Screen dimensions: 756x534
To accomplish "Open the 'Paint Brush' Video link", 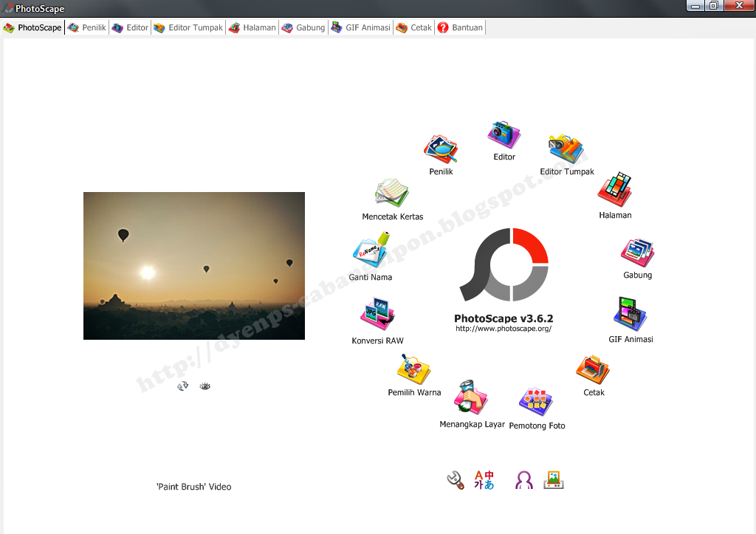I will pyautogui.click(x=194, y=487).
